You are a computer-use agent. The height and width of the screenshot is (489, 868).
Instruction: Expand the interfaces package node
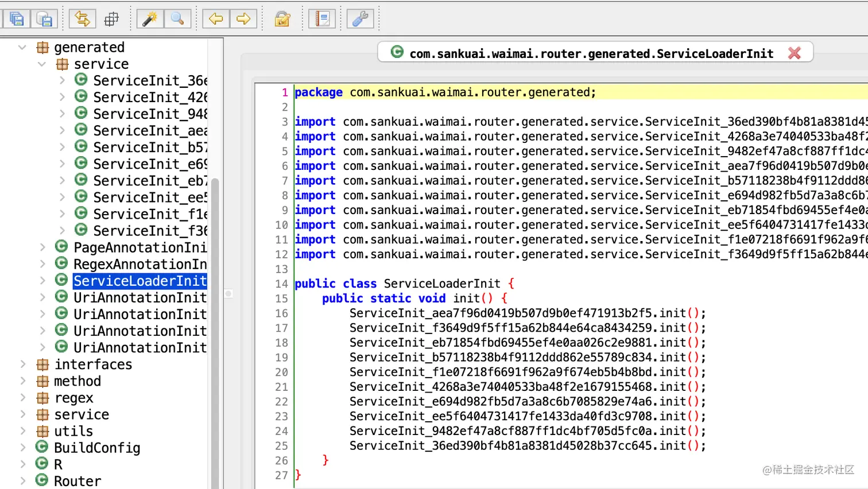23,364
